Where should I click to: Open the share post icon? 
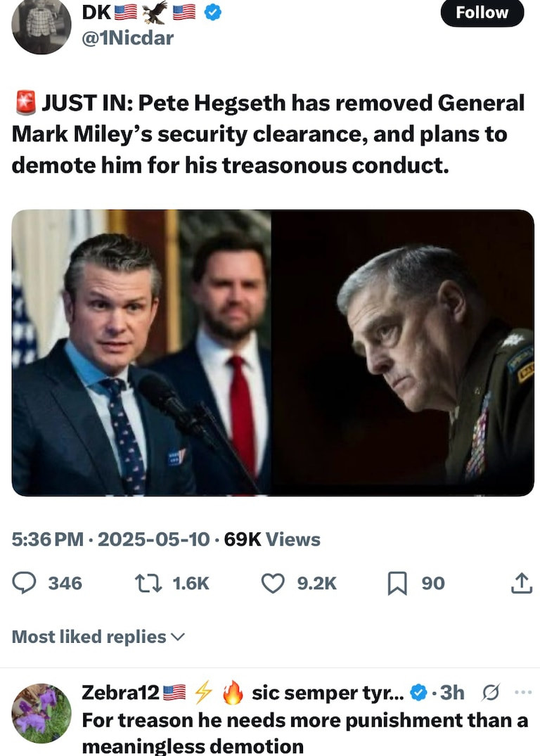(521, 583)
